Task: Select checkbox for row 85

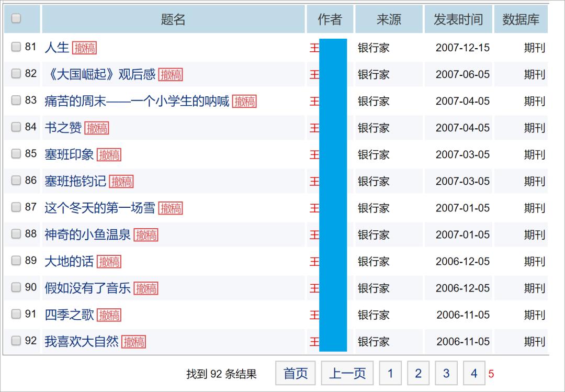Action: 16,153
